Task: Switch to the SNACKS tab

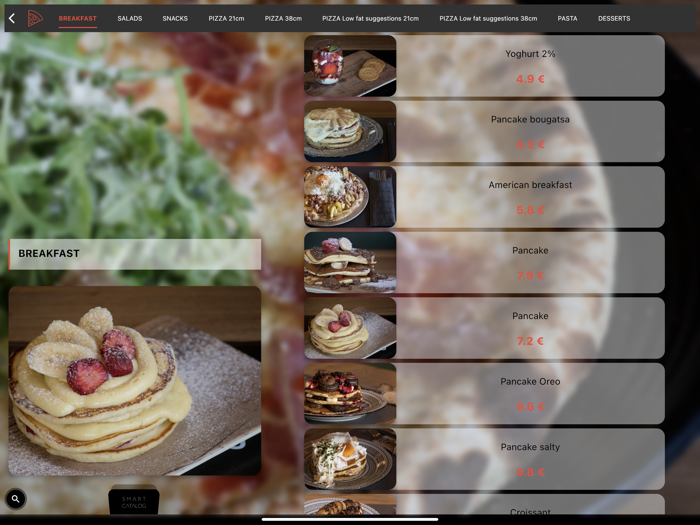Action: 175,18
